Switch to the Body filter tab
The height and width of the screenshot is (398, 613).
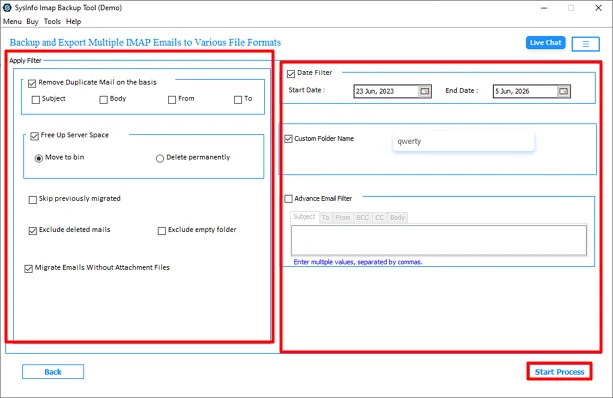[398, 218]
